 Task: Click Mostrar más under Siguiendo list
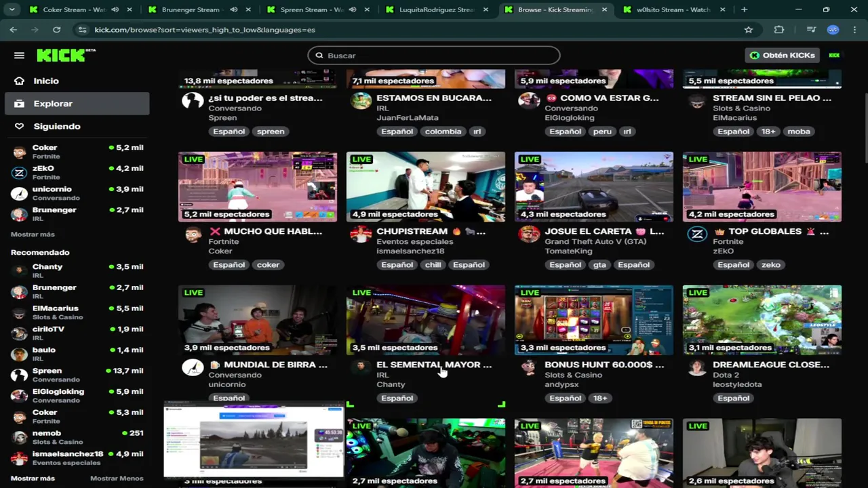[x=33, y=235]
